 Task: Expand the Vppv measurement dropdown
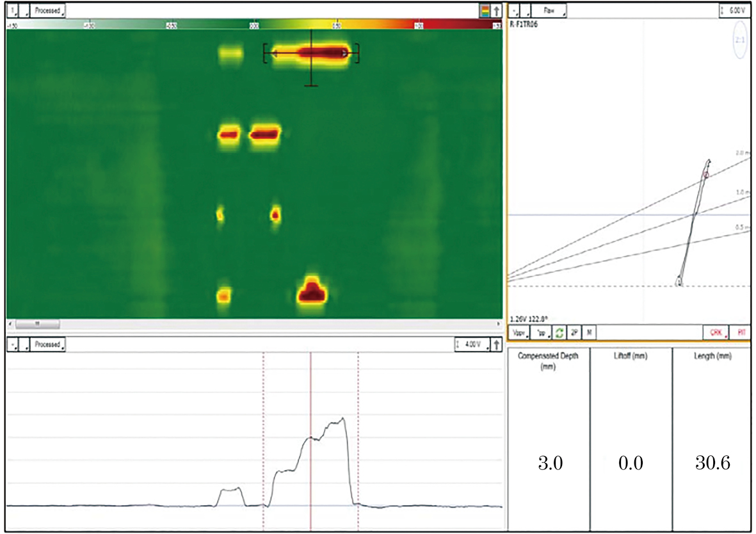pyautogui.click(x=519, y=333)
